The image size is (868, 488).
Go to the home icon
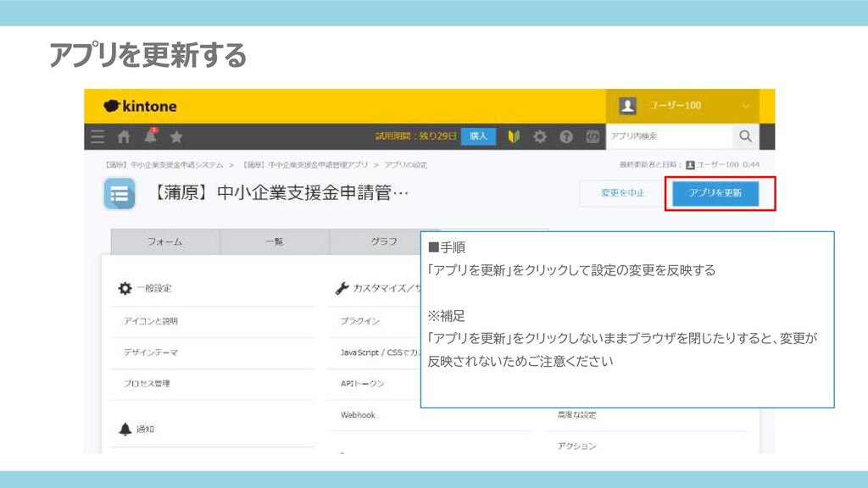[x=124, y=136]
